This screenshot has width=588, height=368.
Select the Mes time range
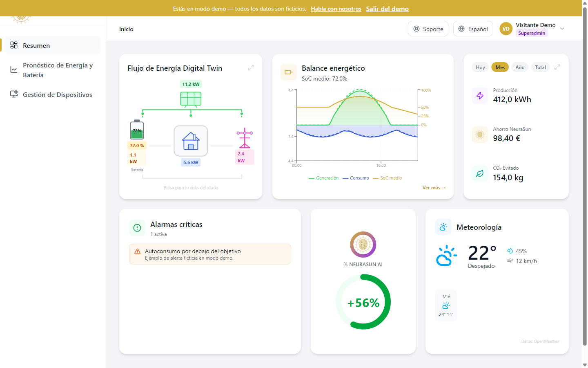coord(500,67)
